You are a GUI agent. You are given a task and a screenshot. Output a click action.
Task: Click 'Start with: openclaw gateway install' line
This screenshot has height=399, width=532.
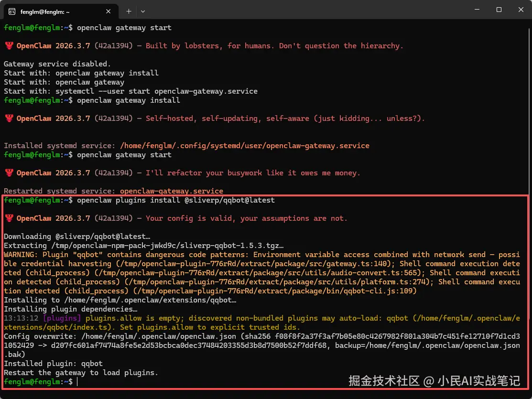pyautogui.click(x=81, y=73)
